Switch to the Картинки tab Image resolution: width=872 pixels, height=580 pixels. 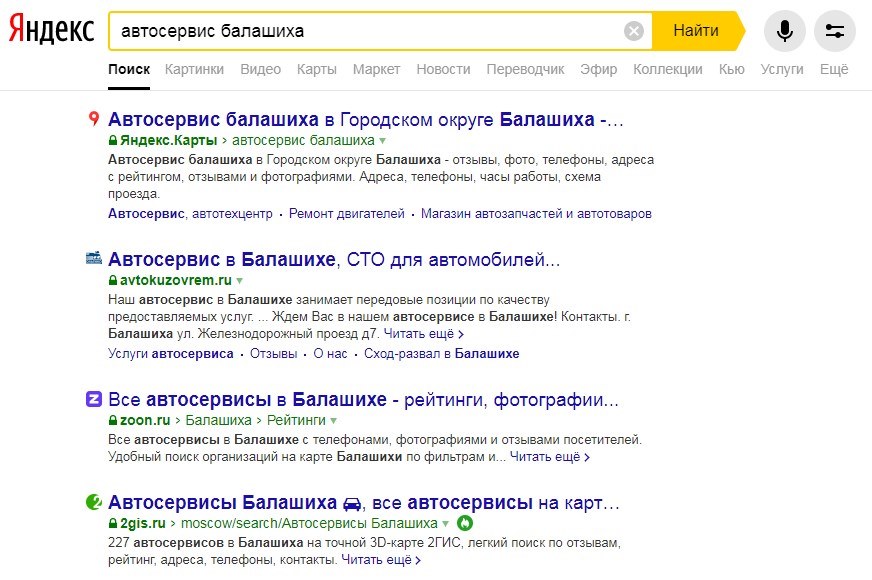tap(194, 69)
